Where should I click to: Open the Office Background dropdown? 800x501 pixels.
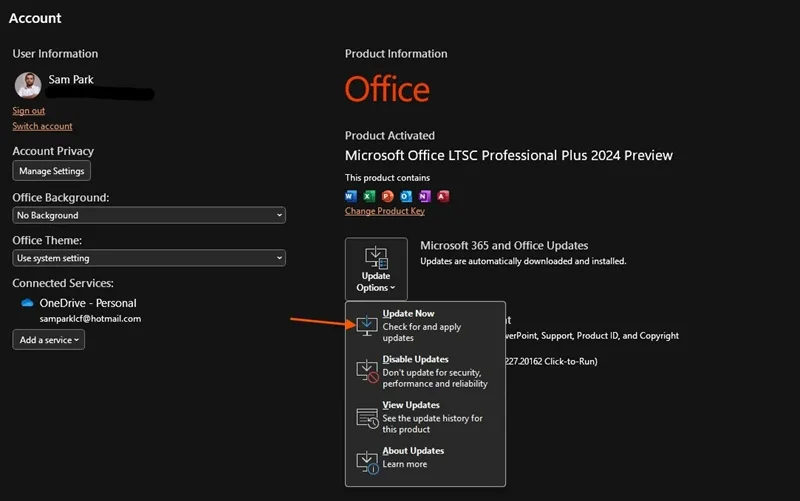pos(149,215)
